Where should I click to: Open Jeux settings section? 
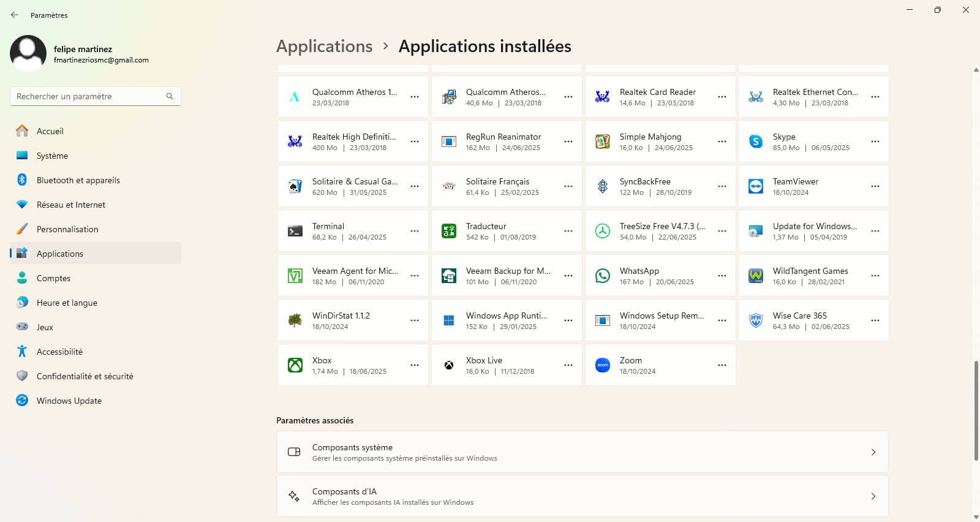pyautogui.click(x=96, y=327)
